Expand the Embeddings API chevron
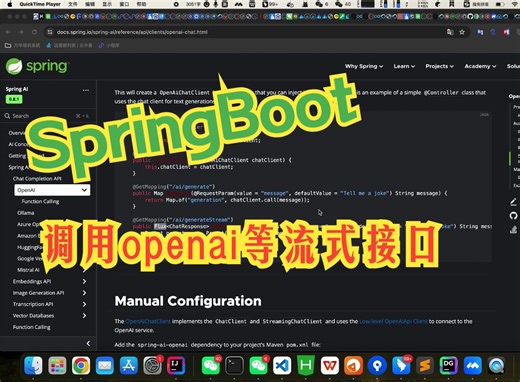The height and width of the screenshot is (382, 520). coord(84,282)
